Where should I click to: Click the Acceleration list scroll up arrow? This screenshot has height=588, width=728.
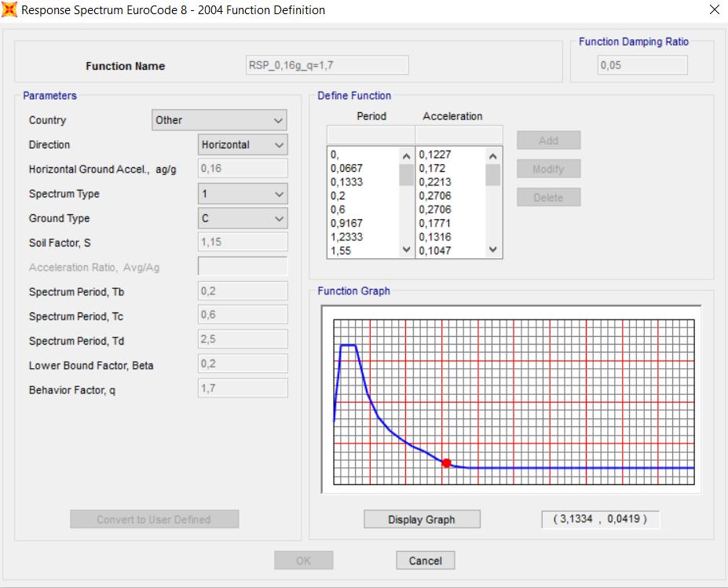(x=493, y=156)
